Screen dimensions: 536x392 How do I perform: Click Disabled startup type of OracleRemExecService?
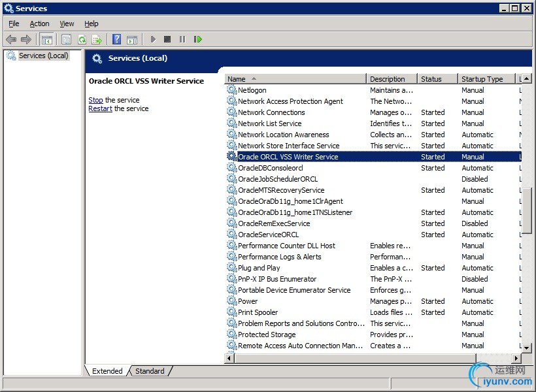point(475,223)
